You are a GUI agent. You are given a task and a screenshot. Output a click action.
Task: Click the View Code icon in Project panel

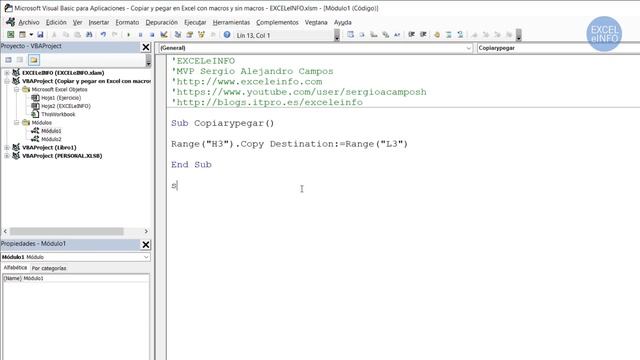click(8, 60)
